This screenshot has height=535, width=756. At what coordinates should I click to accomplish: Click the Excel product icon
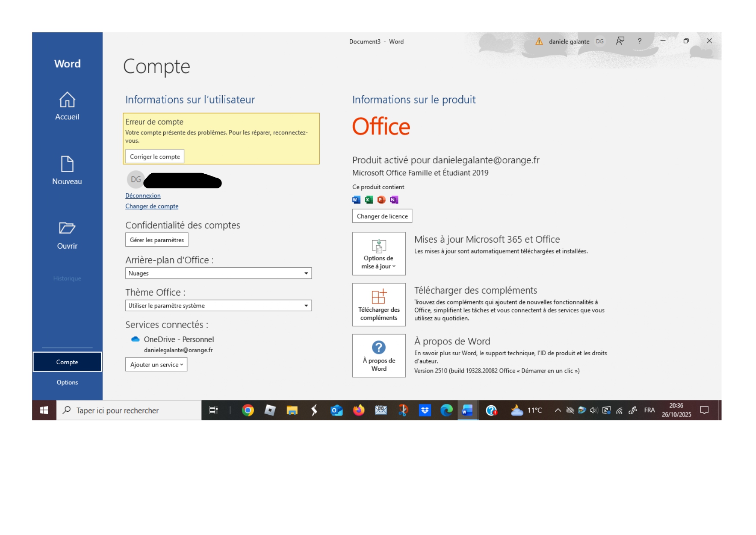coord(369,200)
